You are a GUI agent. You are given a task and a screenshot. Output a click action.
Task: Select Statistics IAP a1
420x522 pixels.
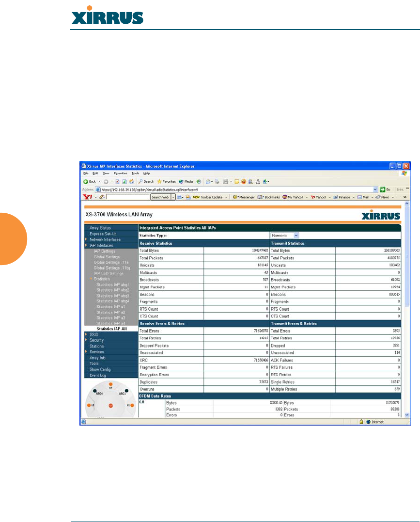[x=111, y=307]
